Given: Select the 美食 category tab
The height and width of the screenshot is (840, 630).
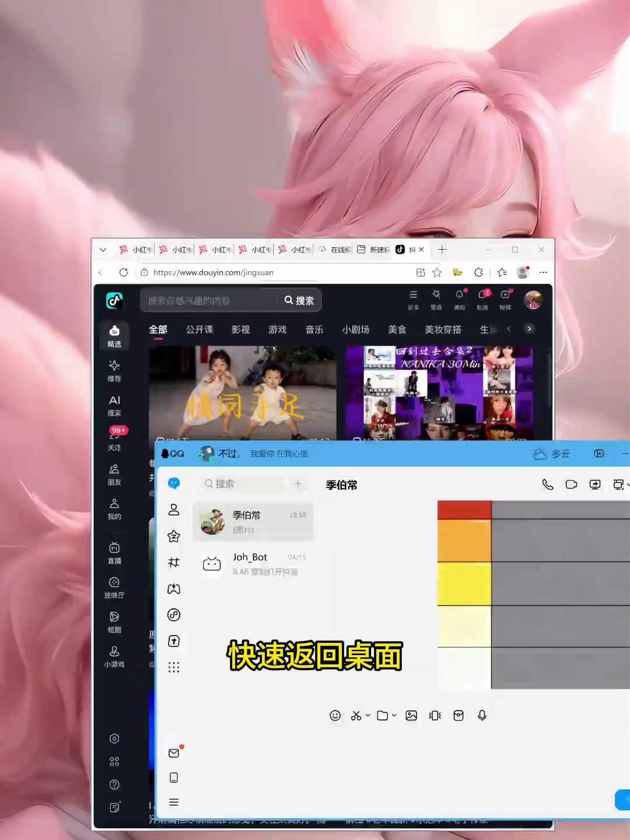Looking at the screenshot, I should (397, 330).
